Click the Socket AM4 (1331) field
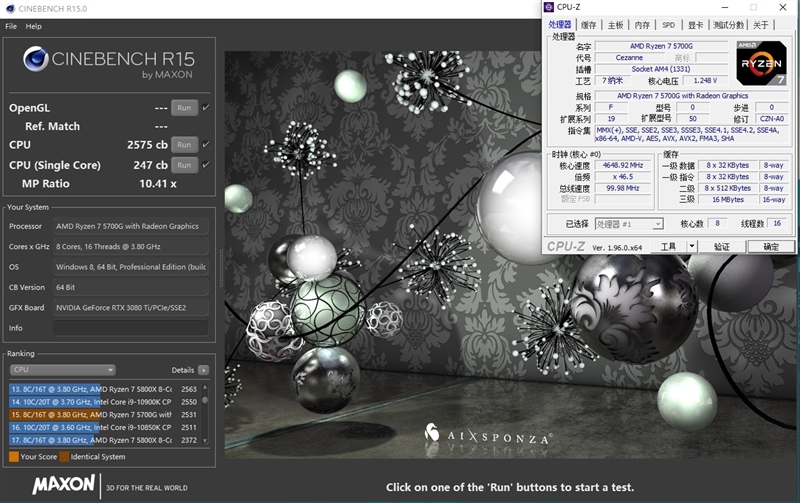800x503 pixels. (x=661, y=69)
